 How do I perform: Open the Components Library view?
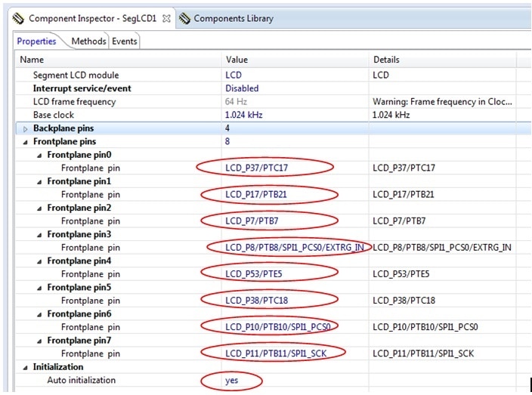pos(233,18)
